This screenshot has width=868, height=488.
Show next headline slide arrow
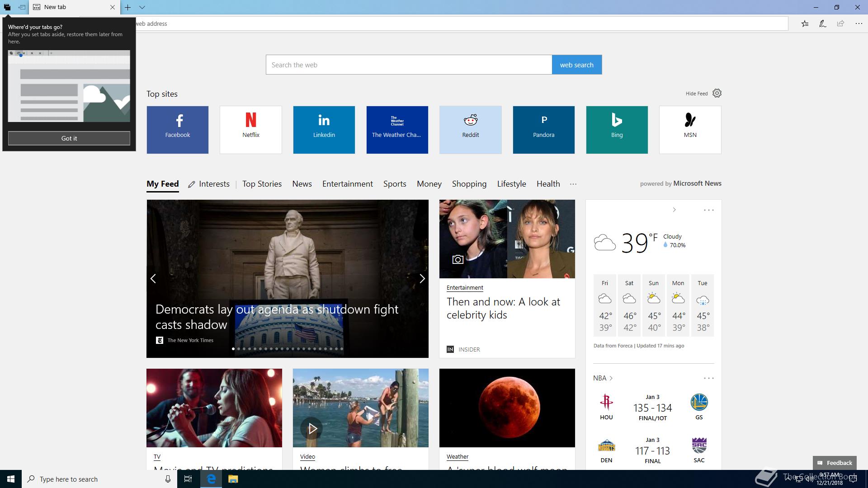422,279
